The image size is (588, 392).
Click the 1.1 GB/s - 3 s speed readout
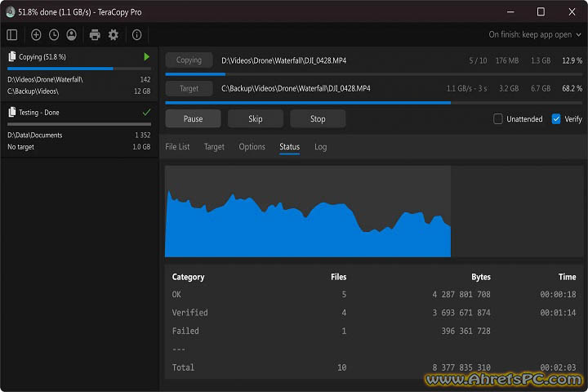467,88
